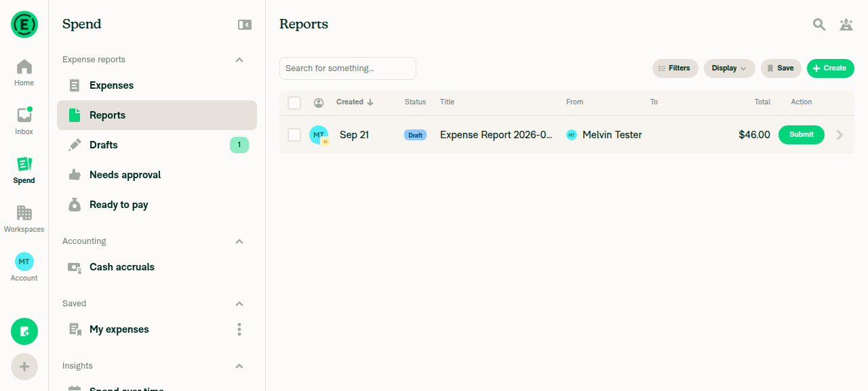This screenshot has width=868, height=391.
Task: Click the avatar column header icon
Action: pyautogui.click(x=319, y=102)
